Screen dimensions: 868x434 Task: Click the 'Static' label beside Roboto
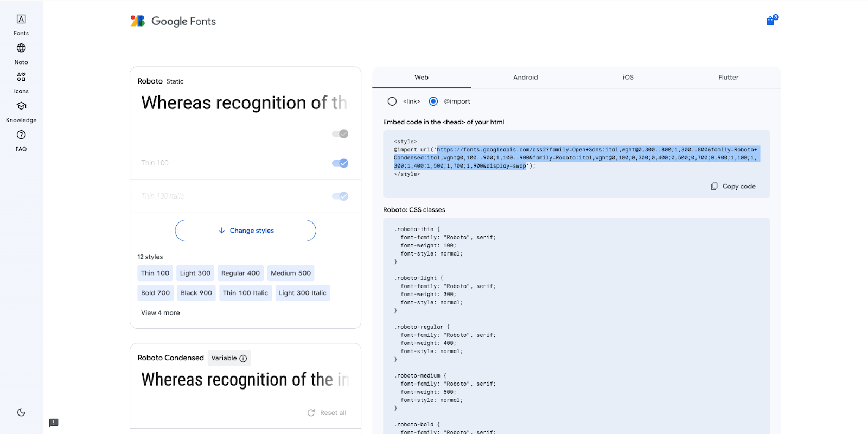(175, 82)
